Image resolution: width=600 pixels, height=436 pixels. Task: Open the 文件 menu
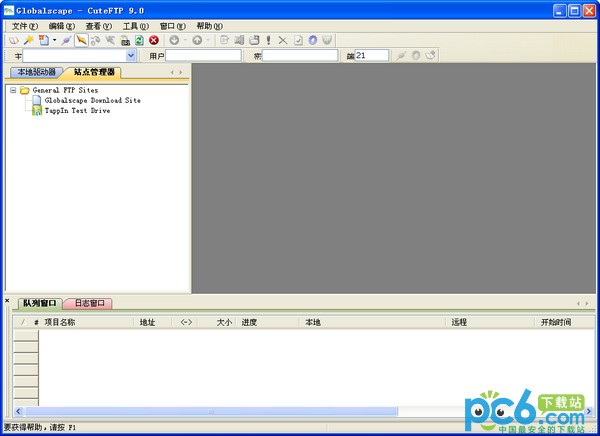[24, 26]
